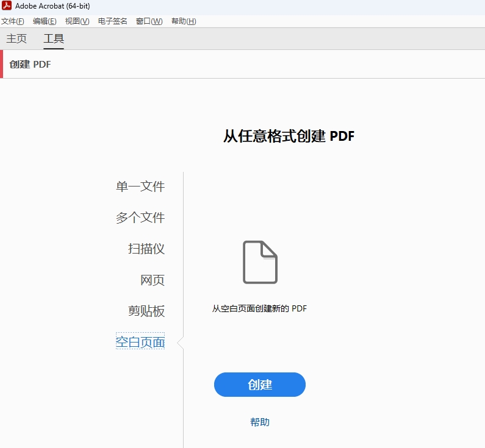Select the 空白页面 option
This screenshot has height=448, width=485.
click(x=140, y=343)
